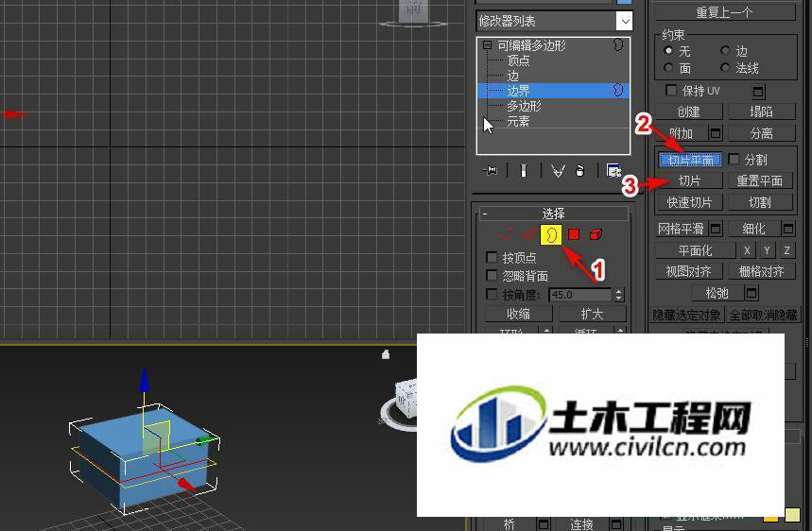The height and width of the screenshot is (531, 812).
Task: Select 边 constraint radio button
Action: (x=726, y=50)
